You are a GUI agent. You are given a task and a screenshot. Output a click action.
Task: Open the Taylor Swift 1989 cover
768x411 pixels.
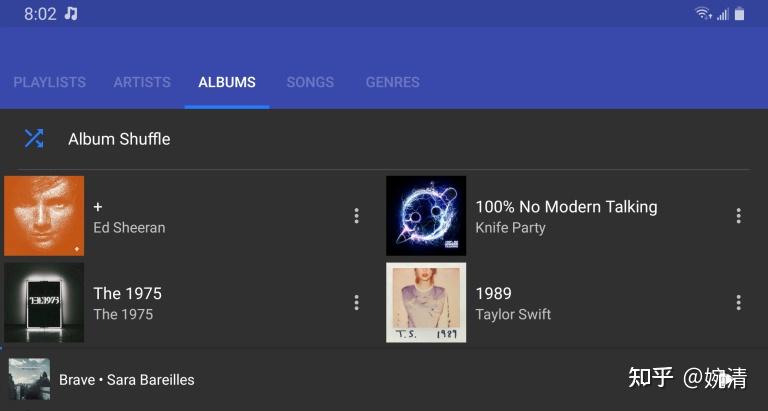click(426, 302)
